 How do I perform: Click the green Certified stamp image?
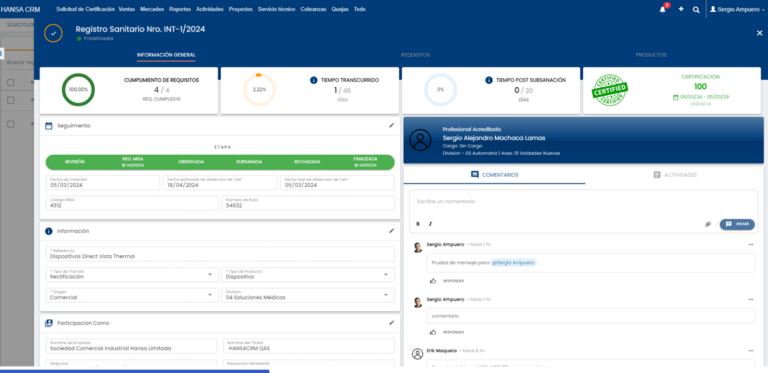pos(610,90)
